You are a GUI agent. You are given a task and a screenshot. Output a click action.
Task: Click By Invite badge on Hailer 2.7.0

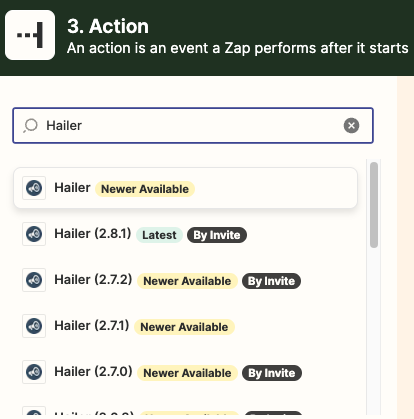point(272,373)
